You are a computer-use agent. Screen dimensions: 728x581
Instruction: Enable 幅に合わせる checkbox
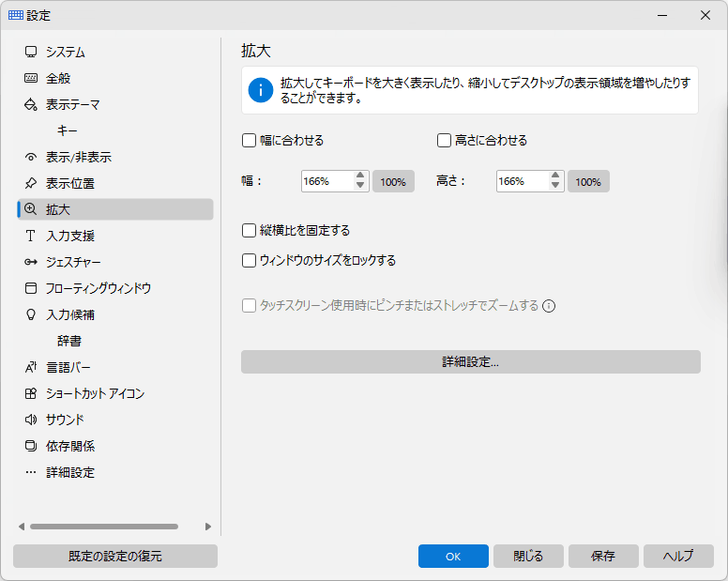tap(249, 140)
